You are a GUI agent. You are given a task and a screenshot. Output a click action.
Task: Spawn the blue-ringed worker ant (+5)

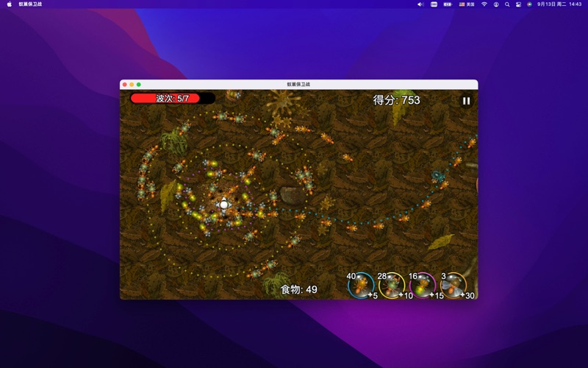click(360, 285)
